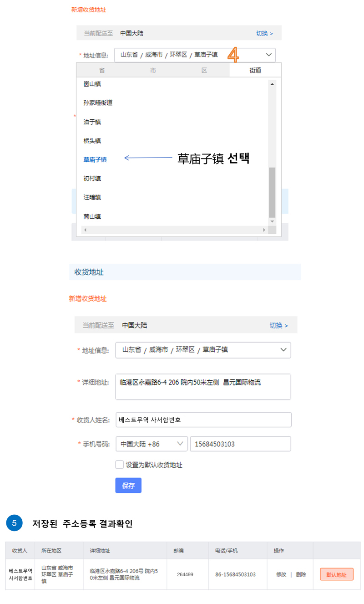364x604 pixels.
Task: Click the 默认地址 default address button
Action: 336,574
